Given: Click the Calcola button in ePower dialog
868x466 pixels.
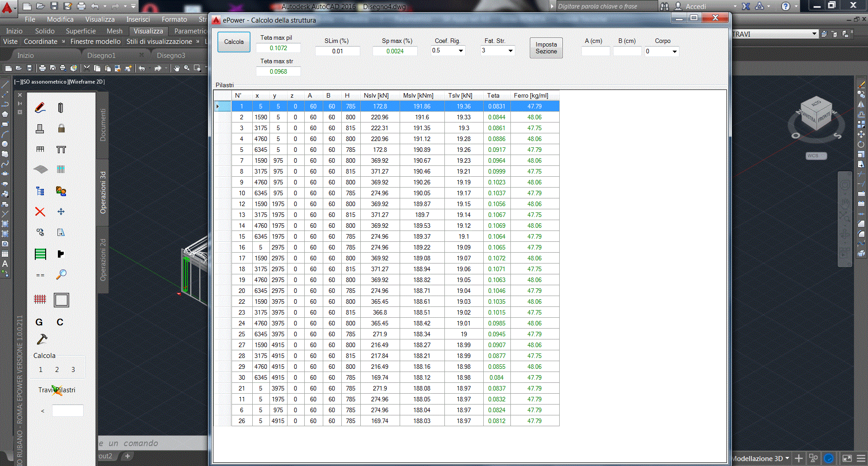Looking at the screenshot, I should tap(234, 42).
